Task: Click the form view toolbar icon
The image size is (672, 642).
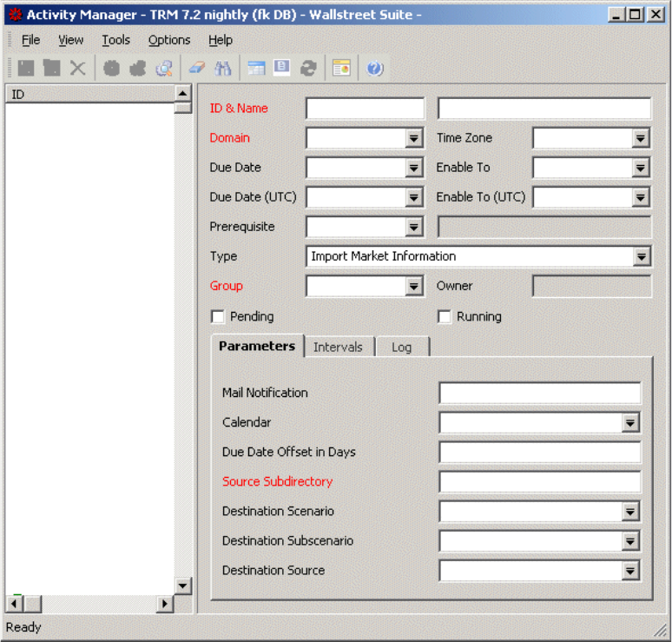Action: tap(281, 68)
